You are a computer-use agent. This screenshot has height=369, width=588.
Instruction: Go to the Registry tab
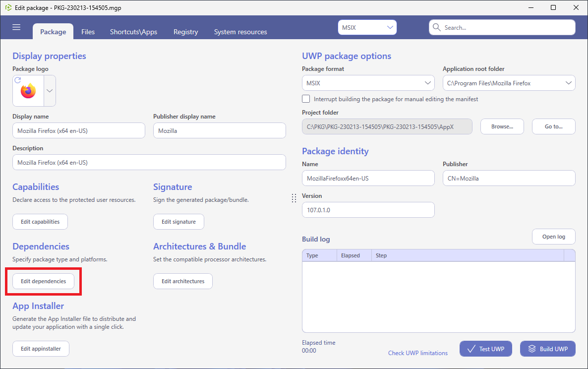[185, 32]
